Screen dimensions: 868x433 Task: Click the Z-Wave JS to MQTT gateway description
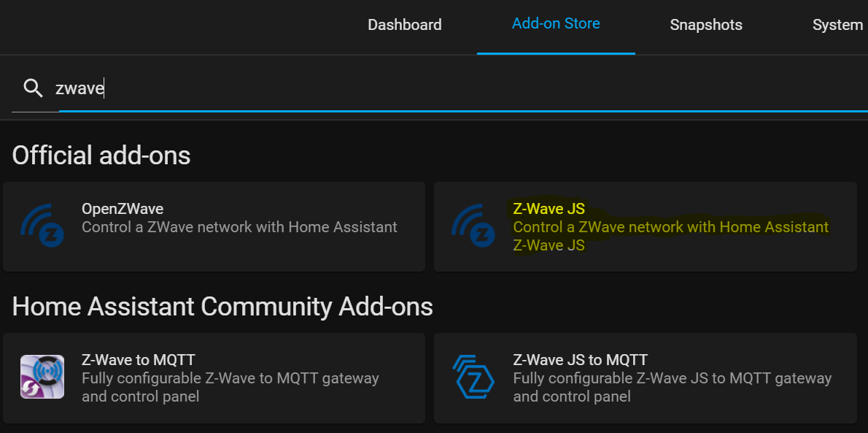tap(672, 388)
